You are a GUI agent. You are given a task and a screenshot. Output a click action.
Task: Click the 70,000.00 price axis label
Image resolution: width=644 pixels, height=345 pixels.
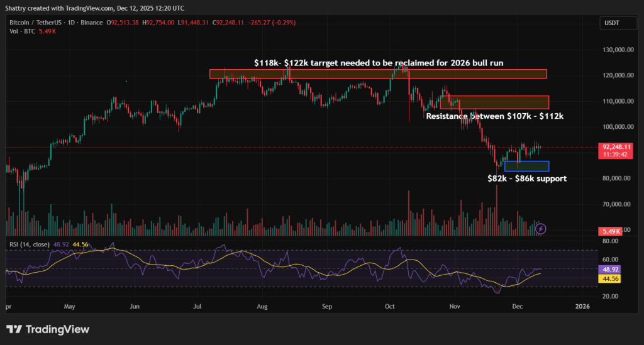coord(616,204)
